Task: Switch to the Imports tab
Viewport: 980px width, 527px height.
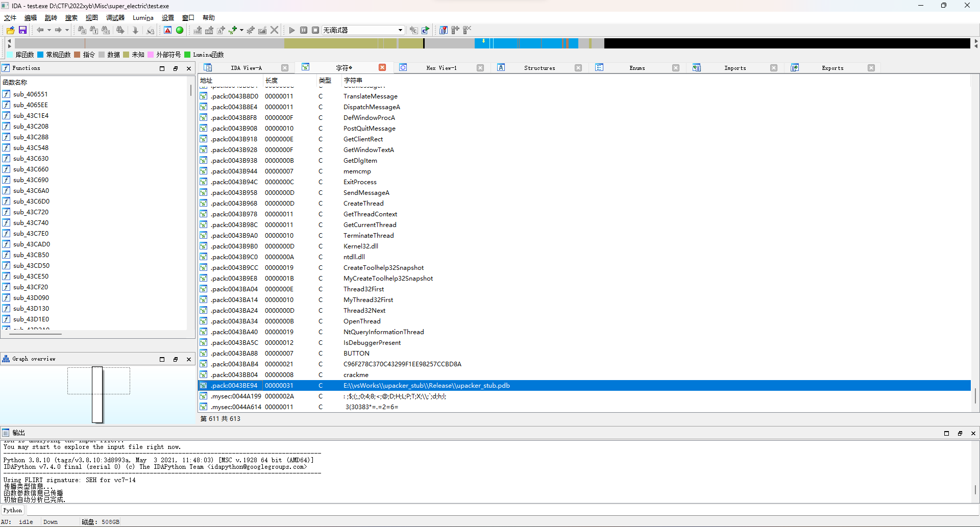Action: pyautogui.click(x=735, y=68)
